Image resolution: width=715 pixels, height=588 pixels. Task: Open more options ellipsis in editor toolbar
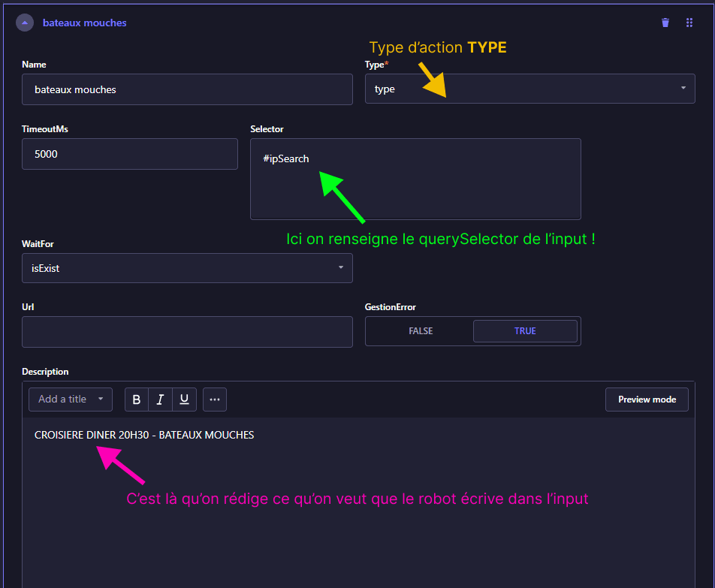tap(214, 400)
